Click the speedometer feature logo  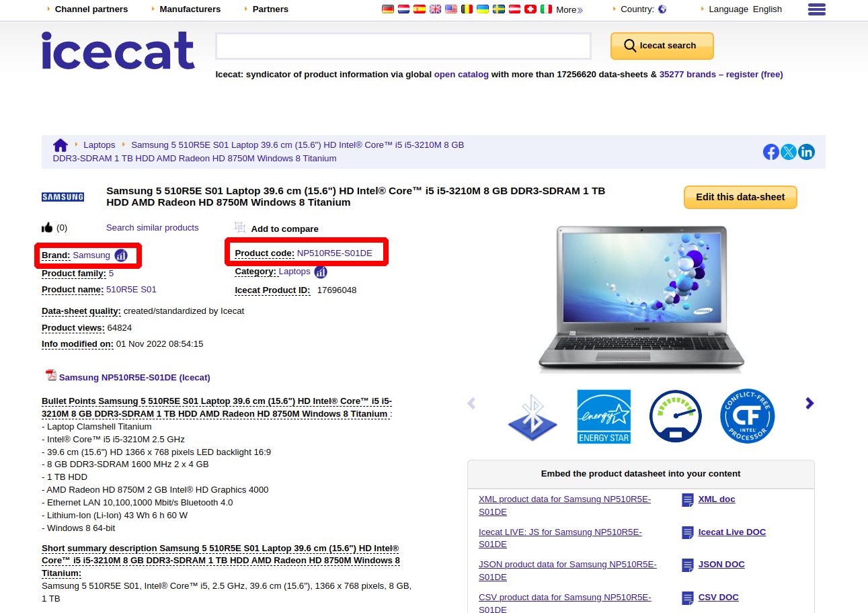click(676, 417)
